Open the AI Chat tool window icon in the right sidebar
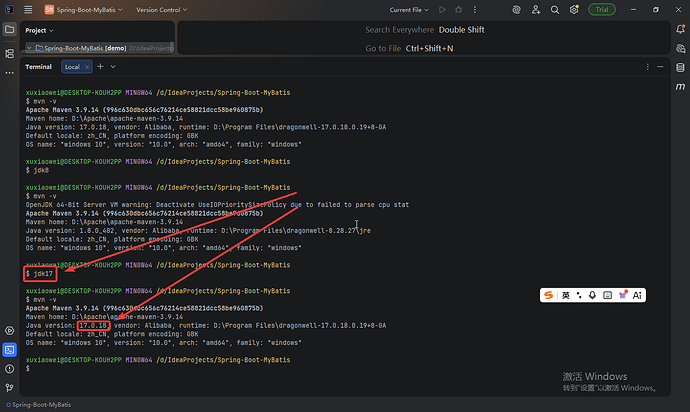The width and height of the screenshot is (690, 412). coord(680,48)
